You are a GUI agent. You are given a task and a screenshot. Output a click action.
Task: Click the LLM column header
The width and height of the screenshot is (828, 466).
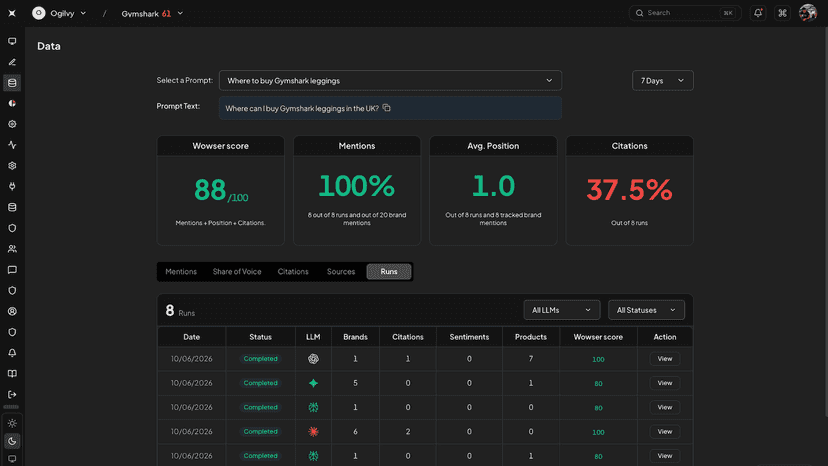[x=313, y=337]
